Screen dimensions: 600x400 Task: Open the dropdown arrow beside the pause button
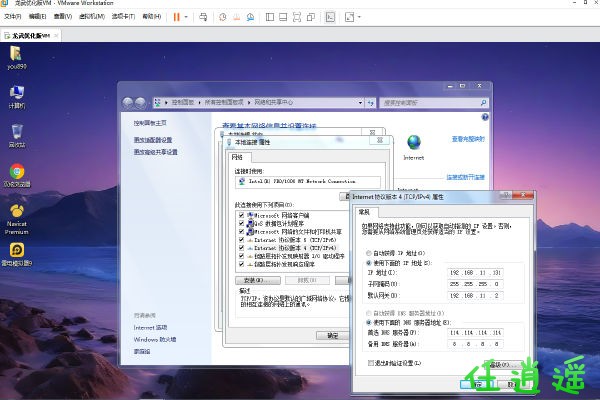point(186,17)
